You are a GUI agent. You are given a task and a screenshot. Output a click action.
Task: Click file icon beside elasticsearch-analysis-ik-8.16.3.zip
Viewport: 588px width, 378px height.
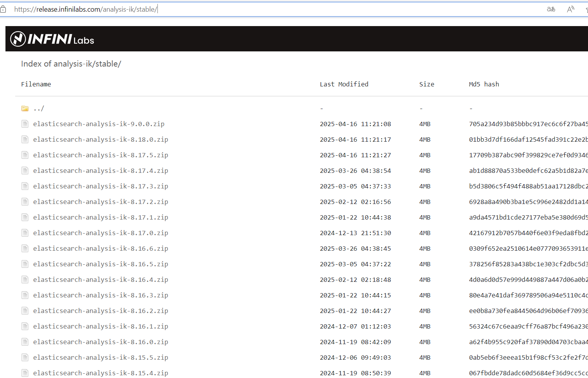point(25,295)
